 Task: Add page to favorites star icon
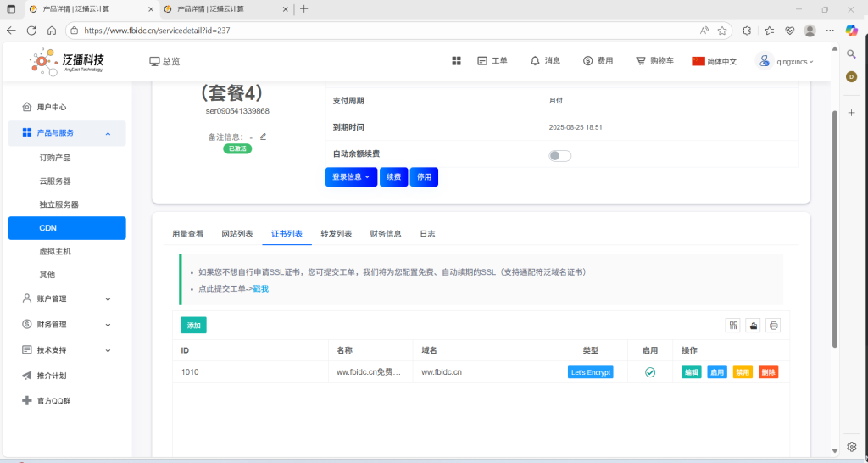point(722,31)
